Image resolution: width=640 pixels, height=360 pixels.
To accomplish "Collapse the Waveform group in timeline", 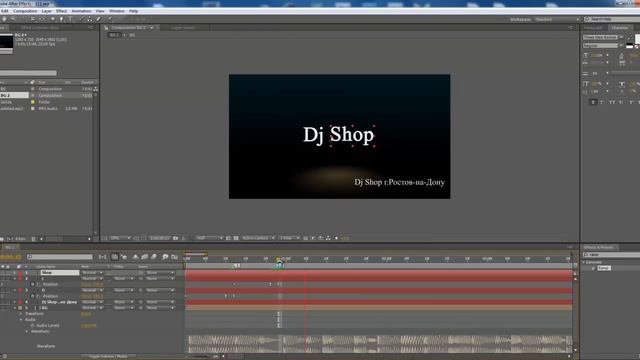I will [x=27, y=331].
